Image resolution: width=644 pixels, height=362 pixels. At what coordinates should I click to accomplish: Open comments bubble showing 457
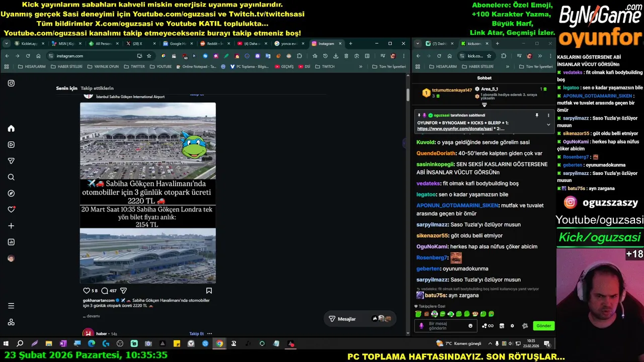105,291
